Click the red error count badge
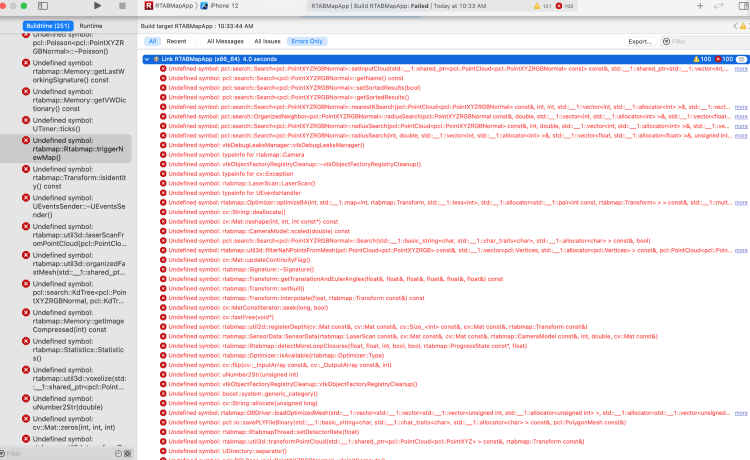Screen dimensions: 750x460 [x=565, y=6]
